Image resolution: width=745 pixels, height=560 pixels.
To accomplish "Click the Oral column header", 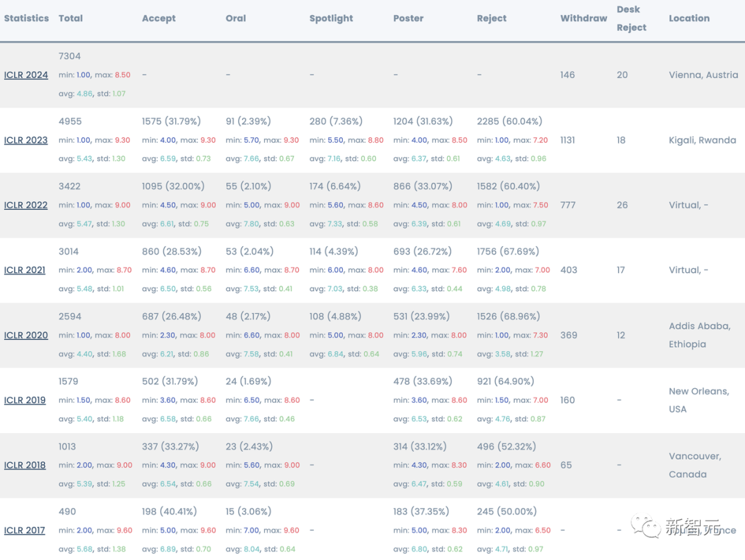I will [x=236, y=18].
